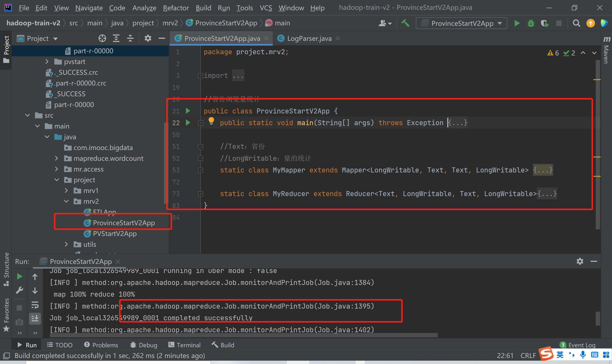
Task: Click the Build hammer icon
Action: click(405, 23)
